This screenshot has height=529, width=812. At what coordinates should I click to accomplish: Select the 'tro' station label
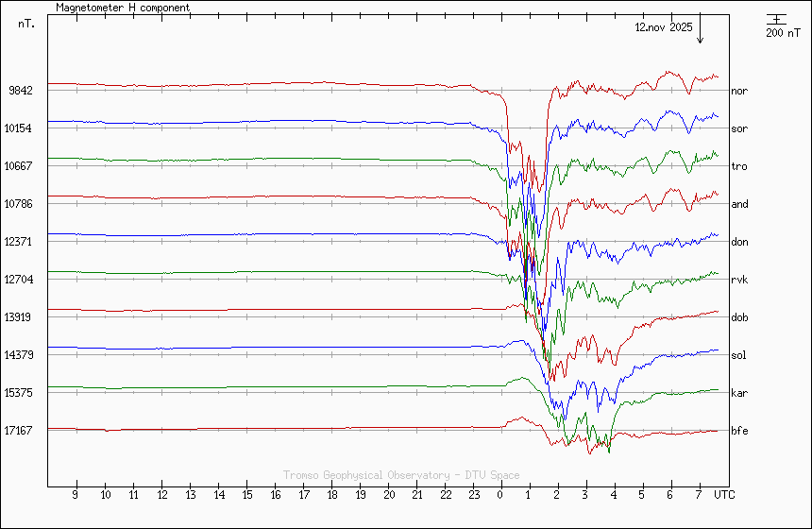(x=739, y=166)
